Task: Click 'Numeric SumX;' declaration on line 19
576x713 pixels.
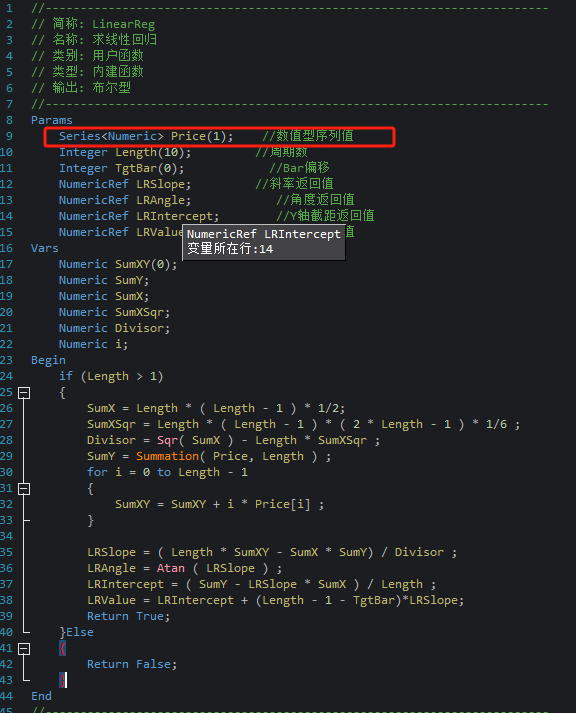Action: (104, 296)
